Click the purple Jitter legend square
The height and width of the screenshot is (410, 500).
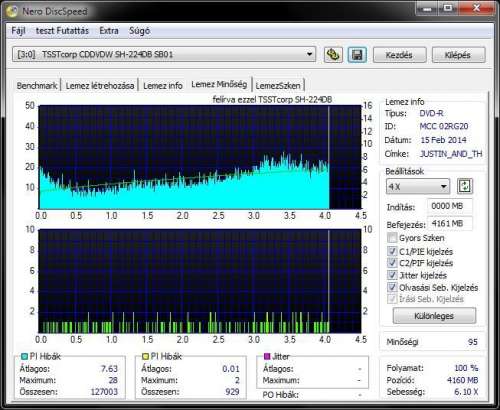pos(267,357)
